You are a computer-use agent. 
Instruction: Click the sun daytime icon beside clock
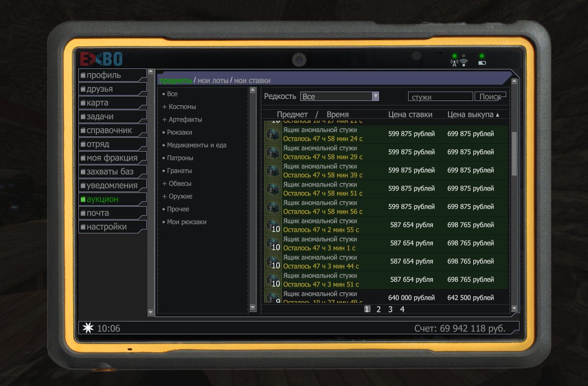88,328
